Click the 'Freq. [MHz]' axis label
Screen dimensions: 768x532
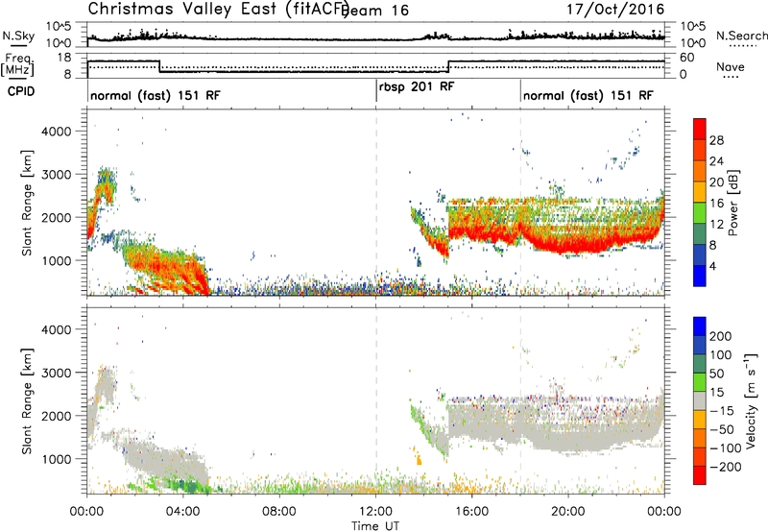click(x=17, y=65)
